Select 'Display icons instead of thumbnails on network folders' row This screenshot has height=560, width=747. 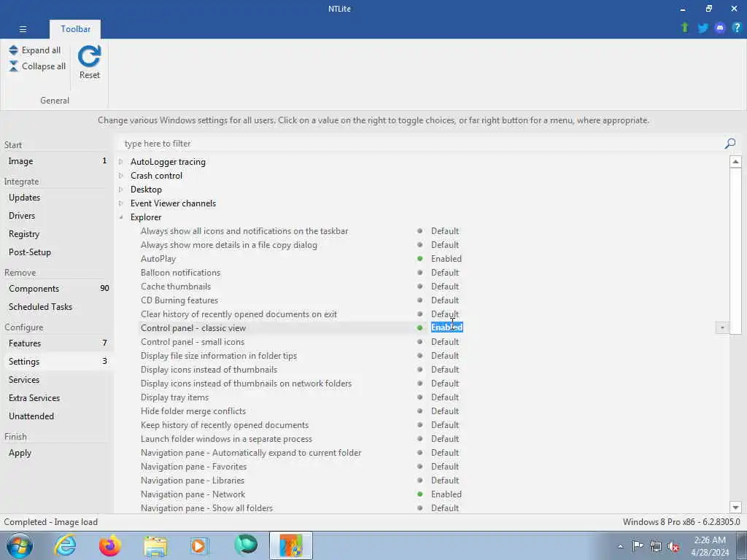click(246, 384)
